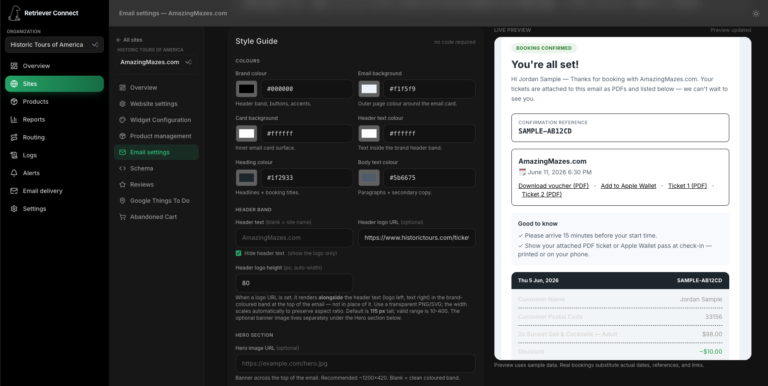This screenshot has width=768, height=386.
Task: Click the Header text input field
Action: tap(294, 238)
